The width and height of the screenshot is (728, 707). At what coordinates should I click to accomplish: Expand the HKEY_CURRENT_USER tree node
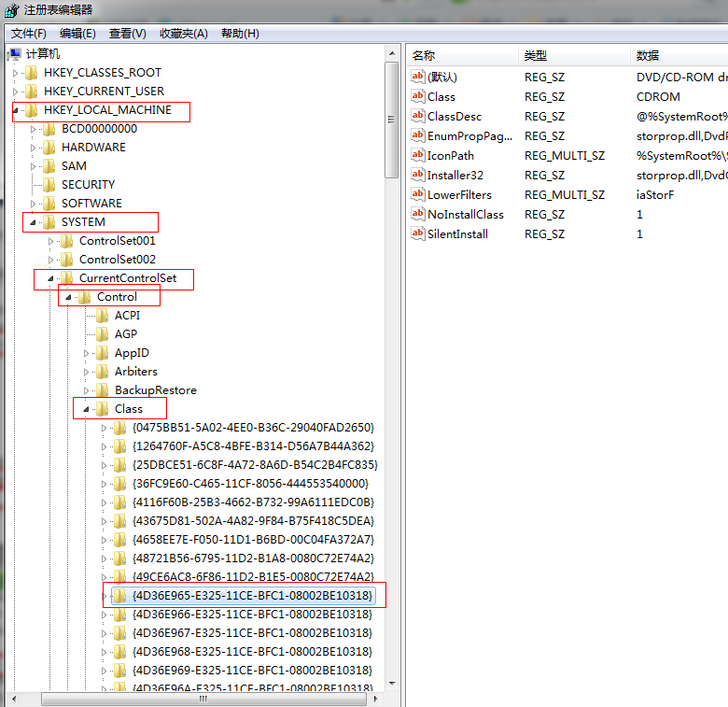point(16,92)
